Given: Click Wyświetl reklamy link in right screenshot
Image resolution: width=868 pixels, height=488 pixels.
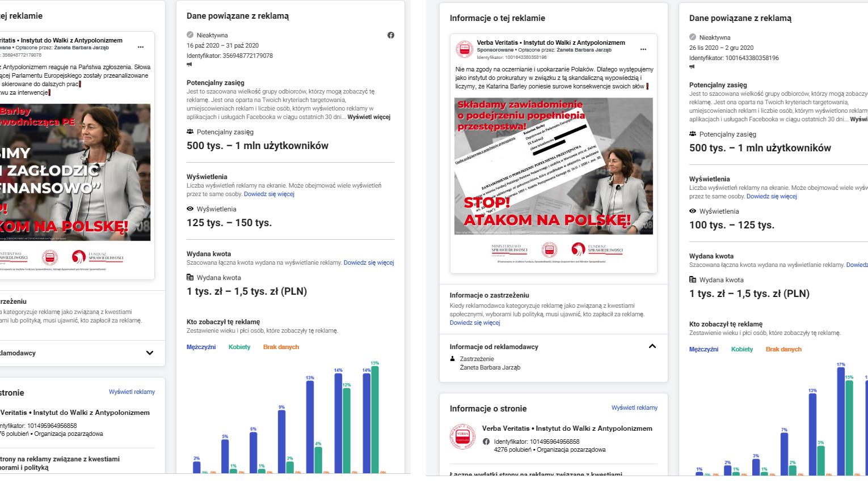Looking at the screenshot, I should 634,408.
